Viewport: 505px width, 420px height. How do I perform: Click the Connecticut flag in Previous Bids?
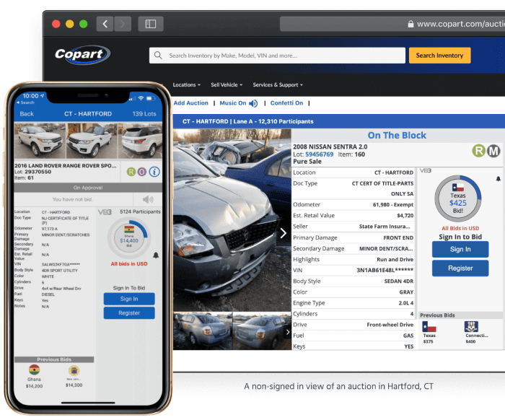click(x=471, y=327)
